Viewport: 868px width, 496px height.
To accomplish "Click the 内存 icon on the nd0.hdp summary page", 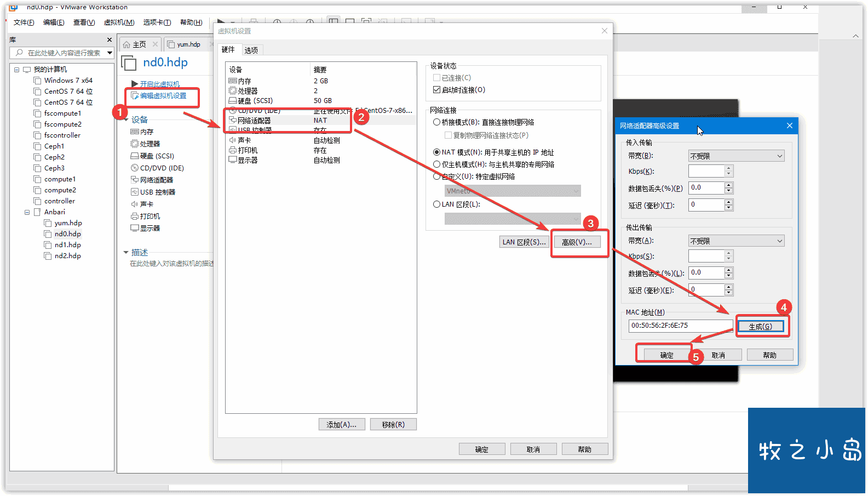I will (x=135, y=132).
